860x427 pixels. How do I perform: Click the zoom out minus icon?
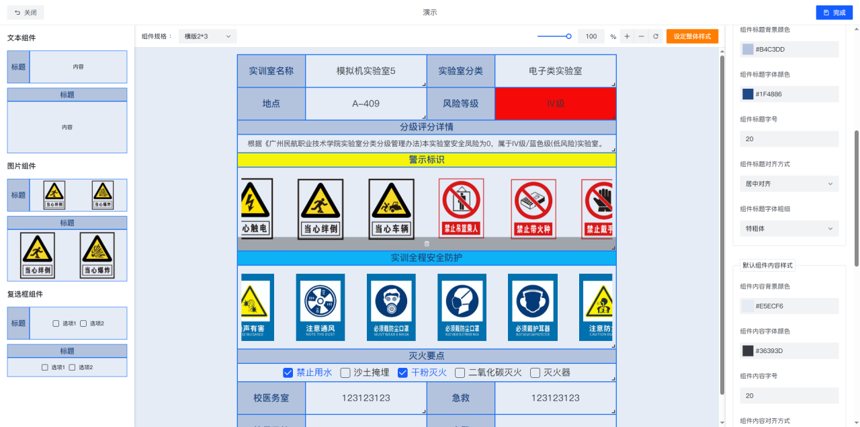point(641,37)
